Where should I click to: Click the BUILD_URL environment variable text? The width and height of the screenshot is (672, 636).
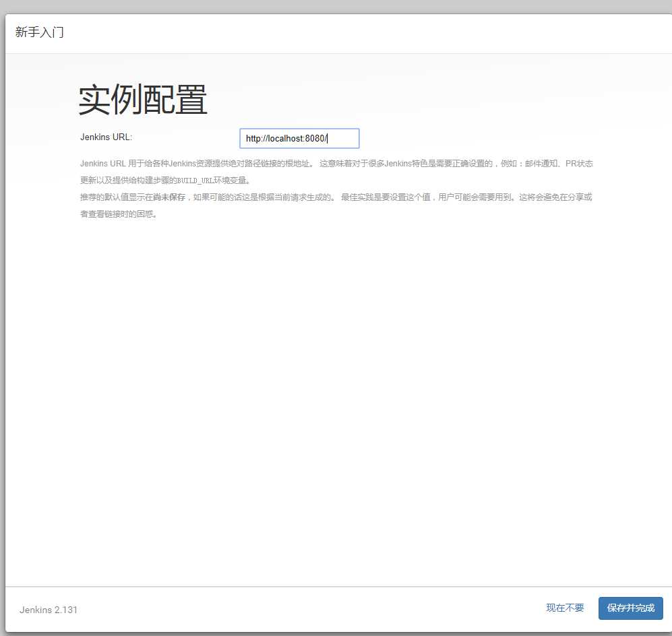click(x=195, y=181)
